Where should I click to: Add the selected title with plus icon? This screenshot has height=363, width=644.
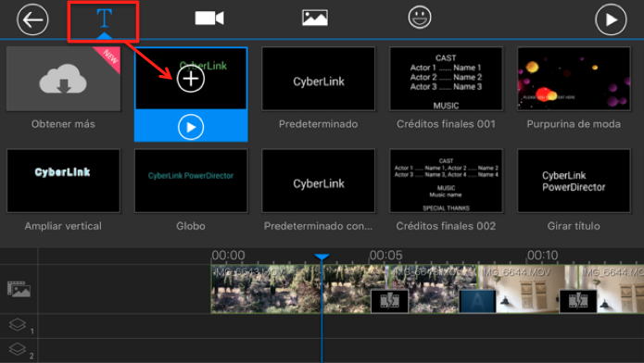pyautogui.click(x=191, y=79)
